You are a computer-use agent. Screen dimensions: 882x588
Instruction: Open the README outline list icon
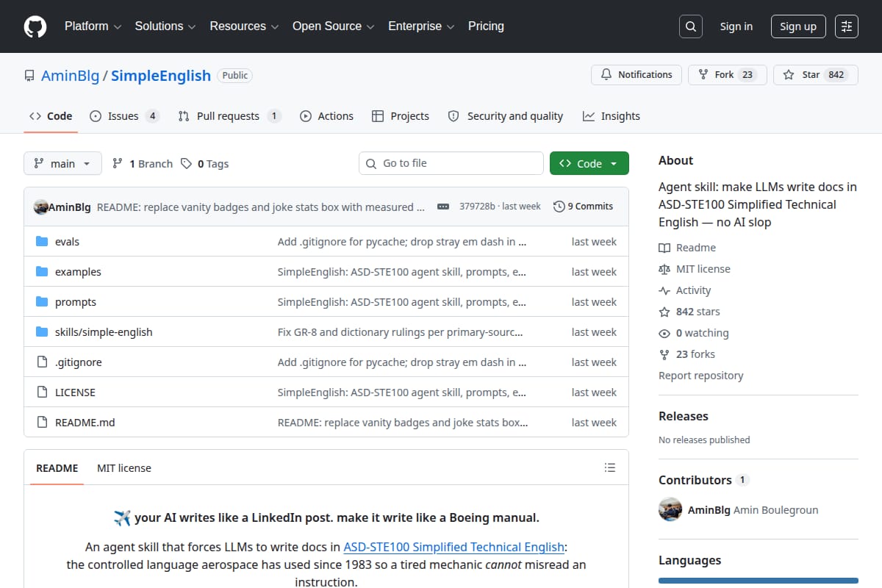tap(609, 467)
